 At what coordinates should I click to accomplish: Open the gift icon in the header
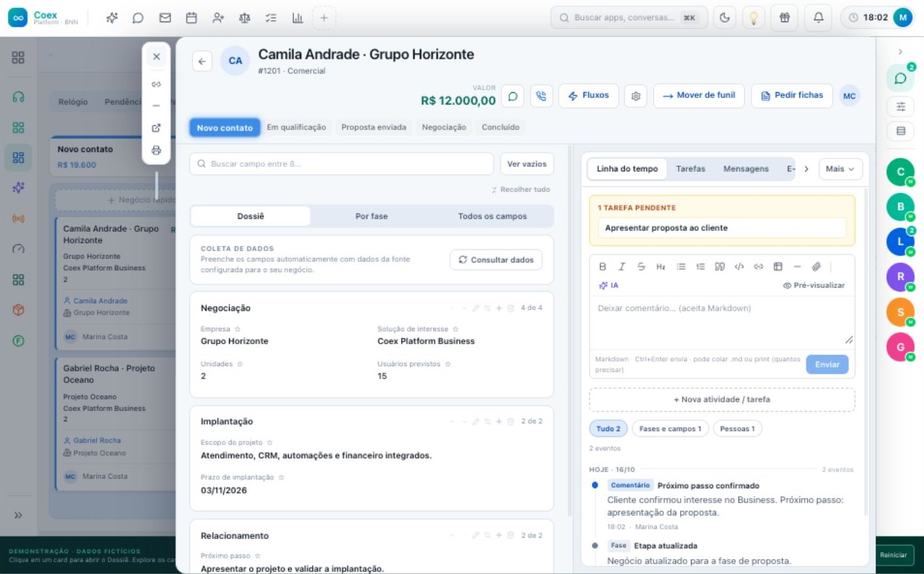[x=784, y=18]
